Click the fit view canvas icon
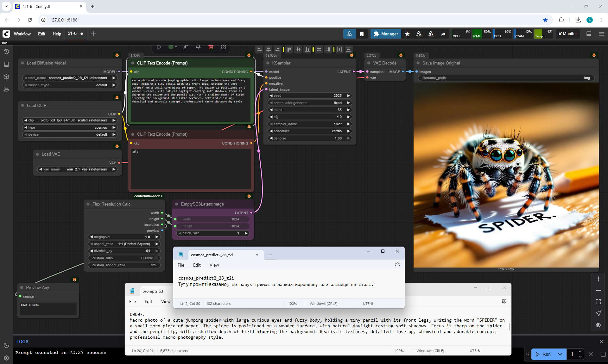The height and width of the screenshot is (364, 608). pos(598,302)
